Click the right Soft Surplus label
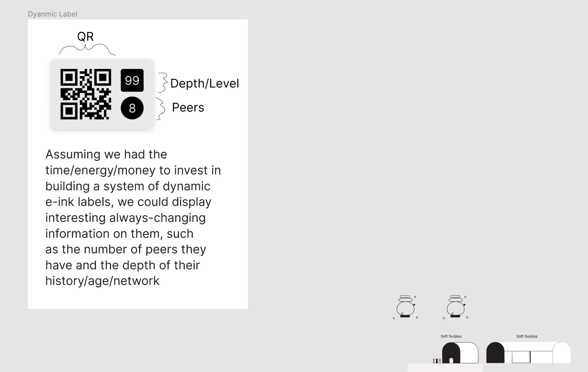This screenshot has width=588, height=372. (527, 336)
